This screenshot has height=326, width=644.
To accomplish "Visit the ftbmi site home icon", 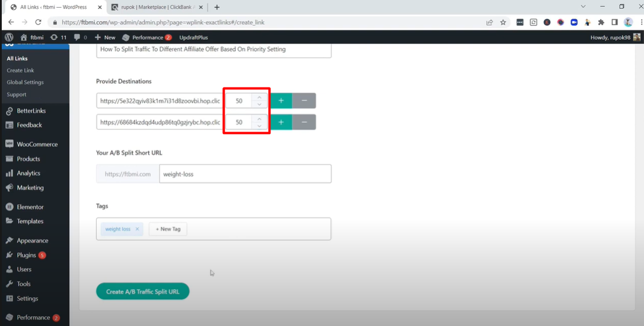I will (x=24, y=37).
